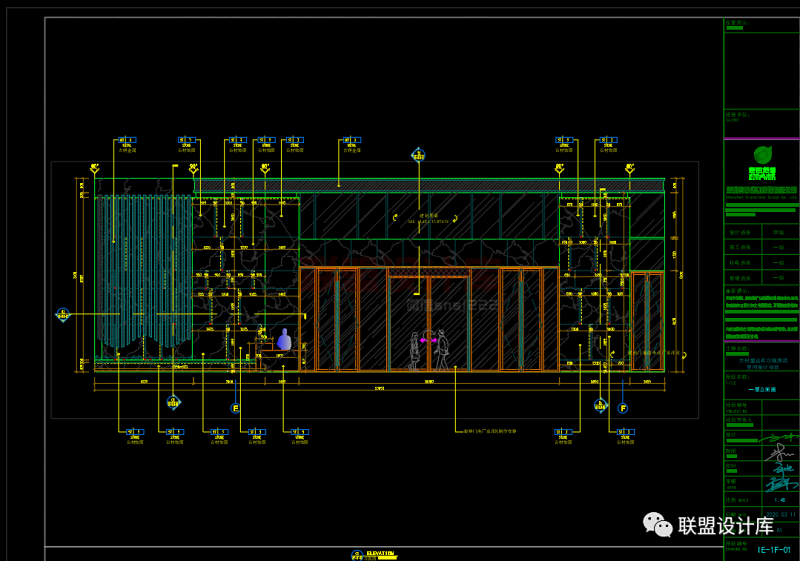The height and width of the screenshot is (561, 800).
Task: Click the WeChat logo in watermark
Action: (x=657, y=524)
